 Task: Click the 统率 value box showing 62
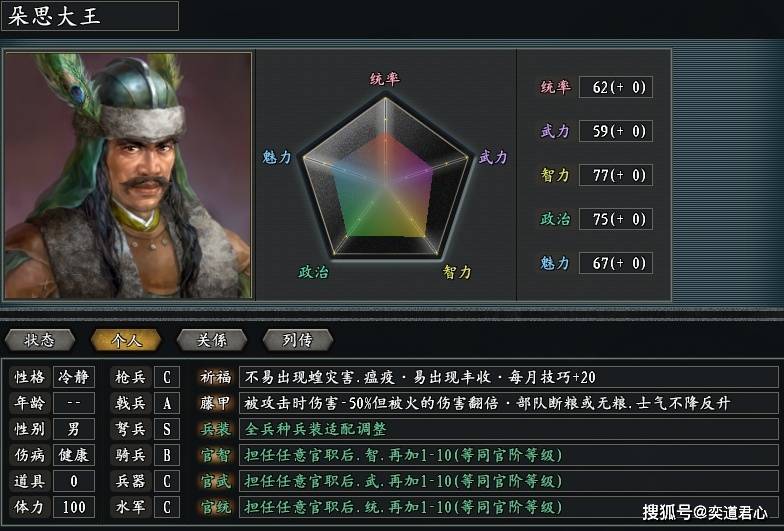616,87
